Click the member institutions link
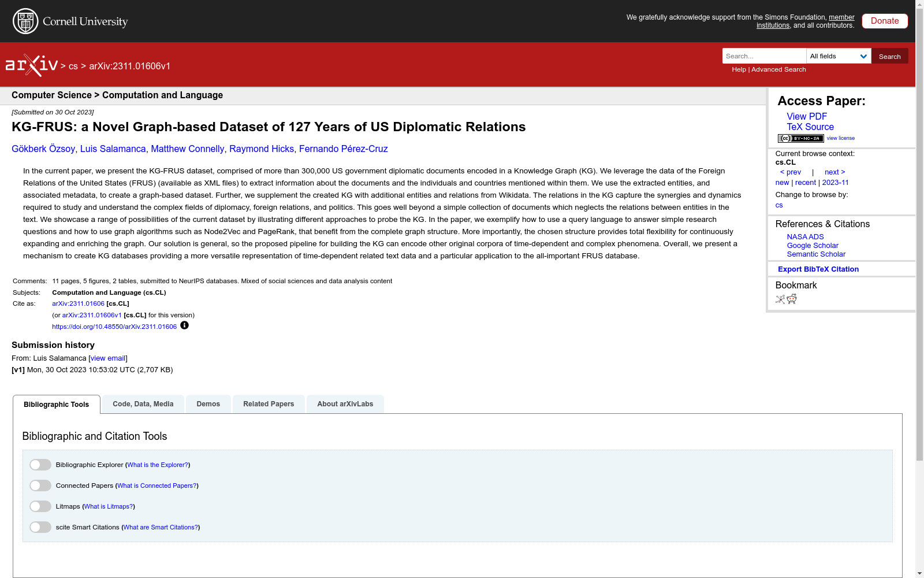The width and height of the screenshot is (924, 578). [x=806, y=21]
